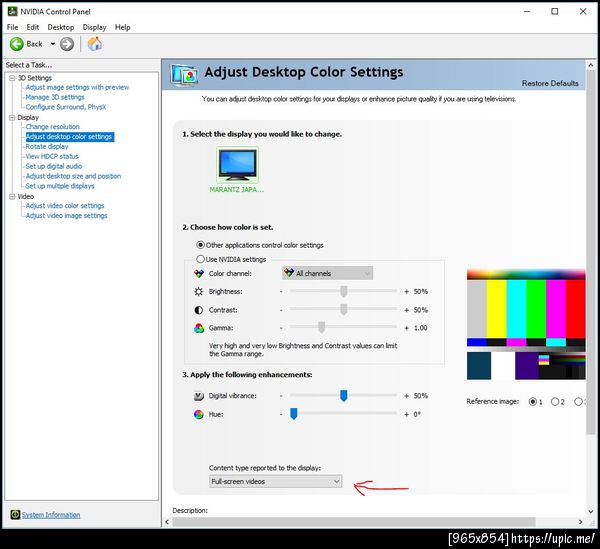Open the Desktop menu

point(60,27)
